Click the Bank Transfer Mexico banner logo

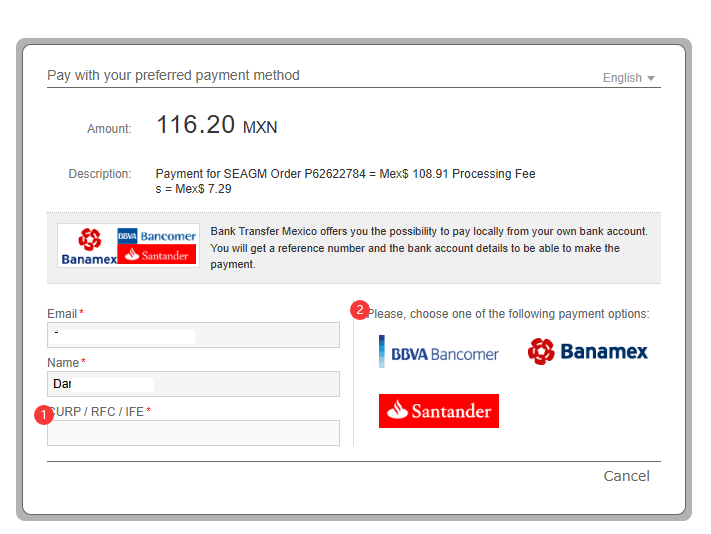(128, 245)
